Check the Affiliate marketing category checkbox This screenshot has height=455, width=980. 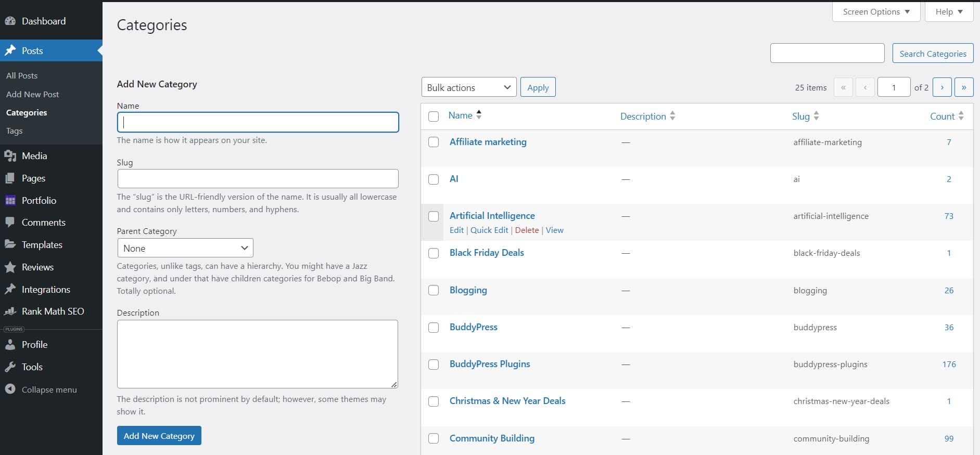pyautogui.click(x=434, y=142)
